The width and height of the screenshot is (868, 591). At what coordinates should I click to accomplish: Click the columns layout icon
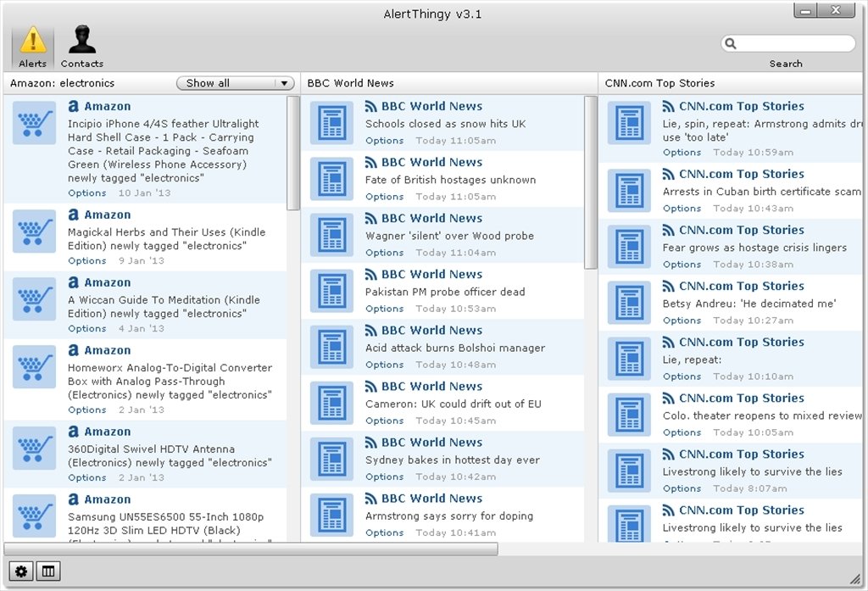[48, 571]
